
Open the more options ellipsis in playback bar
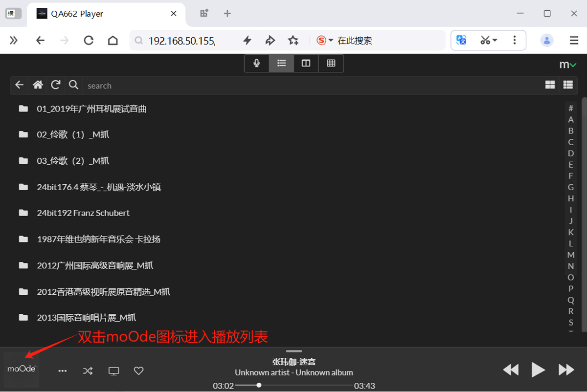pyautogui.click(x=63, y=370)
